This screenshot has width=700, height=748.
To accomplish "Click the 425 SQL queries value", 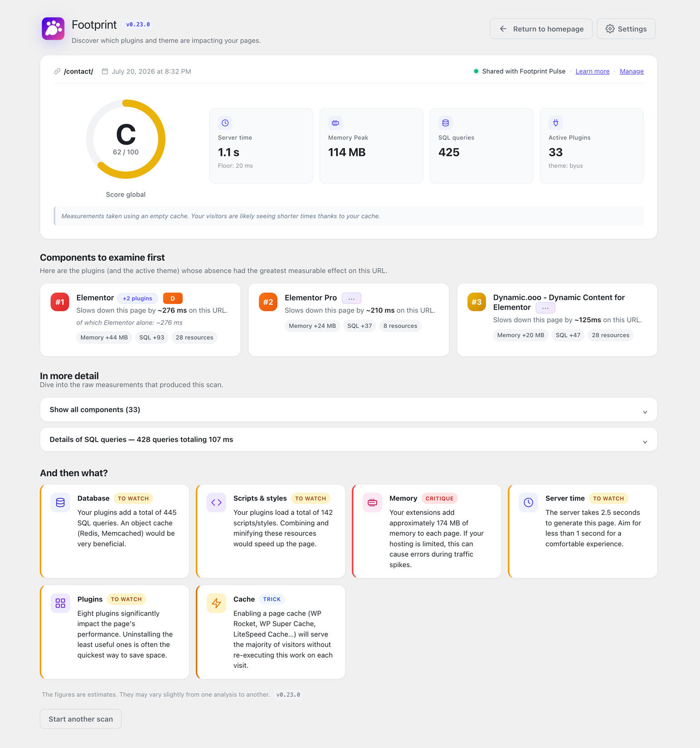I will click(x=449, y=152).
